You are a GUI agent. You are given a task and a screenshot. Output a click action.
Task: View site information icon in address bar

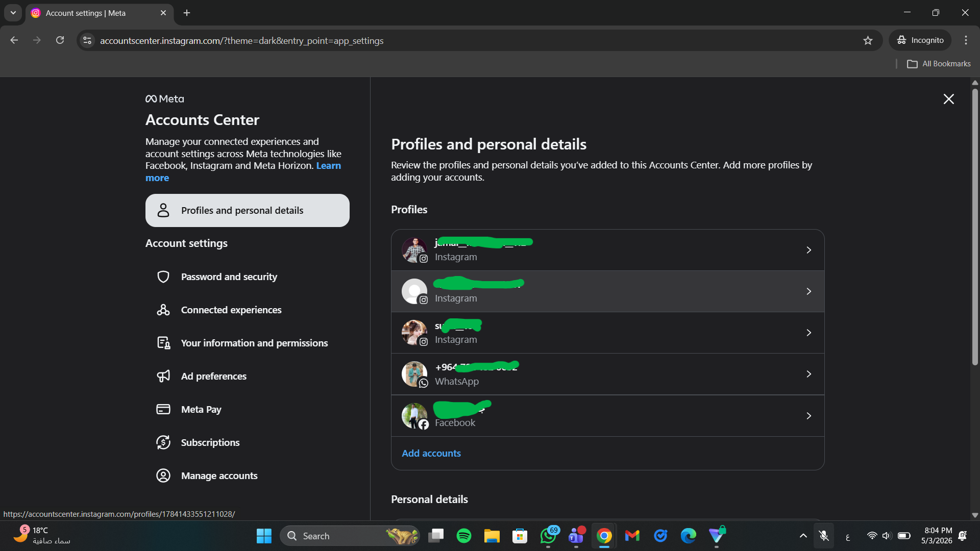pos(87,40)
